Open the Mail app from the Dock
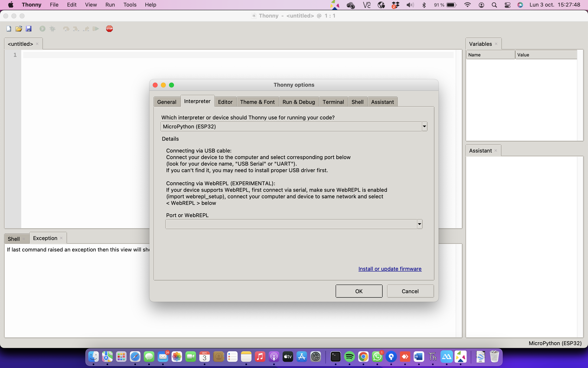Screen dimensions: 588x368 [163, 357]
